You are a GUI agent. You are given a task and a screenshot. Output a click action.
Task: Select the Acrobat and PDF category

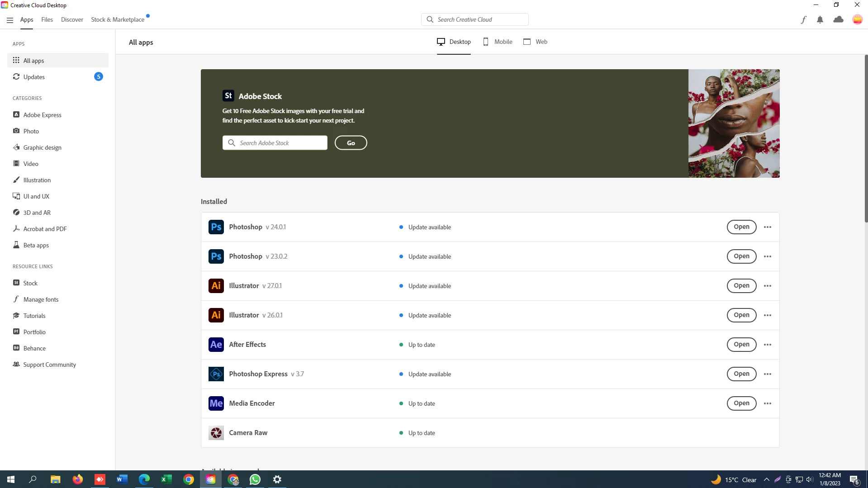(x=58, y=229)
